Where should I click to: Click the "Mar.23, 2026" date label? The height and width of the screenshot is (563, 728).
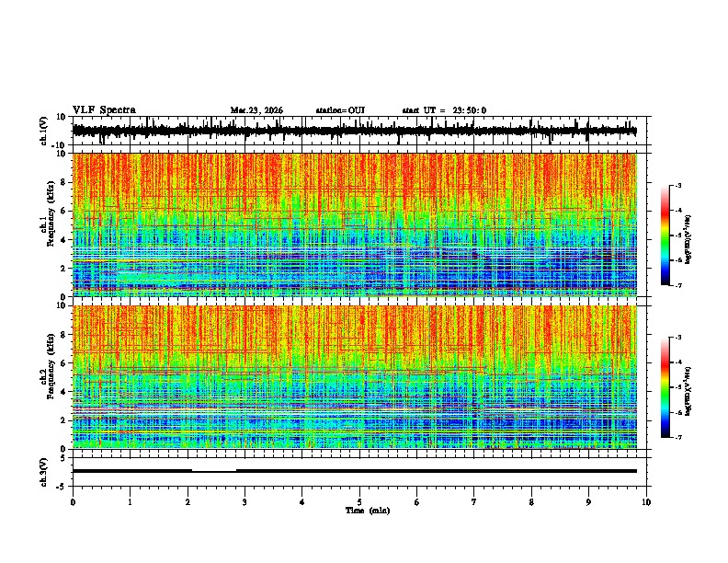[256, 110]
